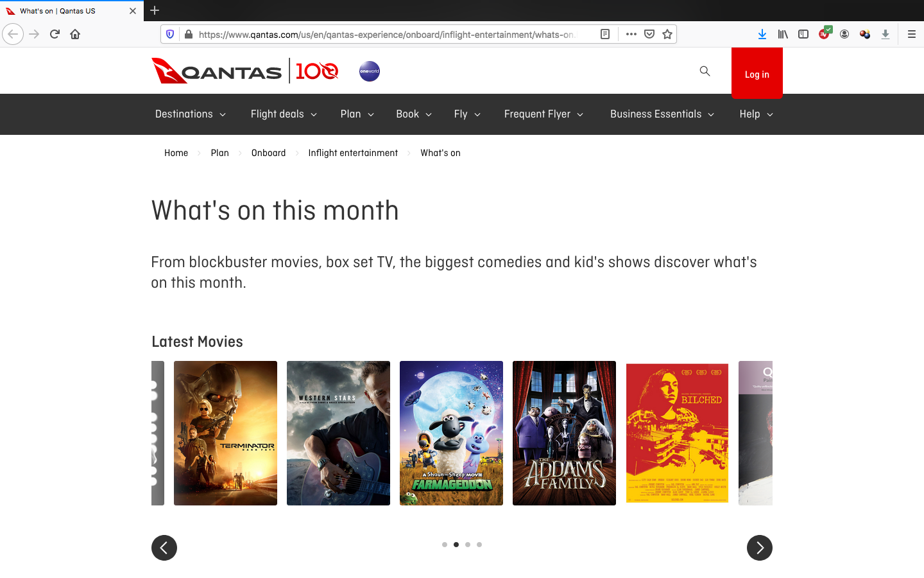This screenshot has height=578, width=924.
Task: Open the Firefox hamburger menu
Action: pos(911,34)
